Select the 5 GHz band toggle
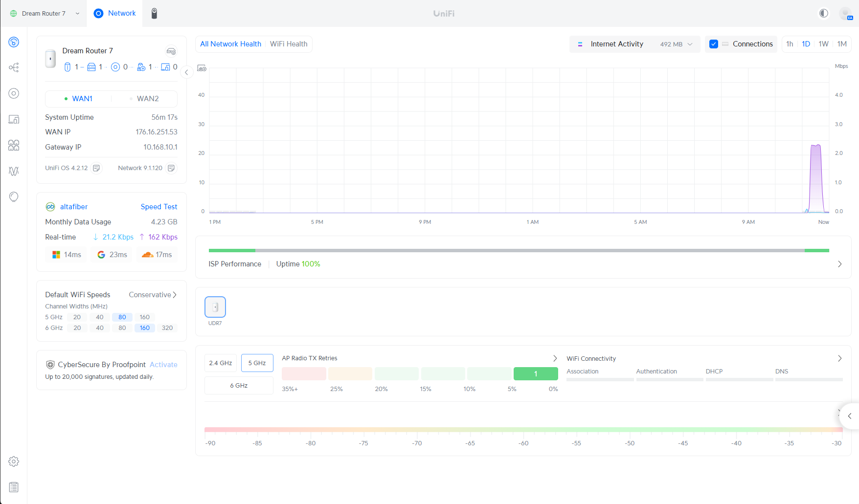The image size is (859, 504). coord(257,363)
